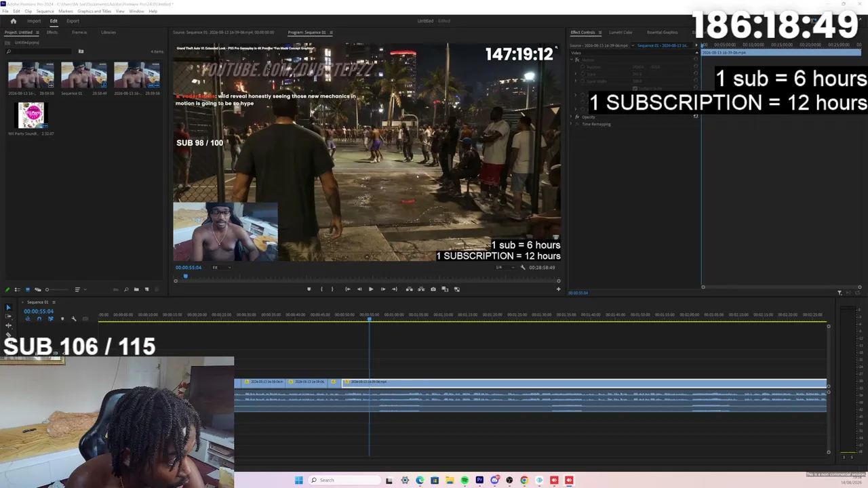
Task: Click the Program monitor timecode 00:00:55:04
Action: click(x=189, y=268)
